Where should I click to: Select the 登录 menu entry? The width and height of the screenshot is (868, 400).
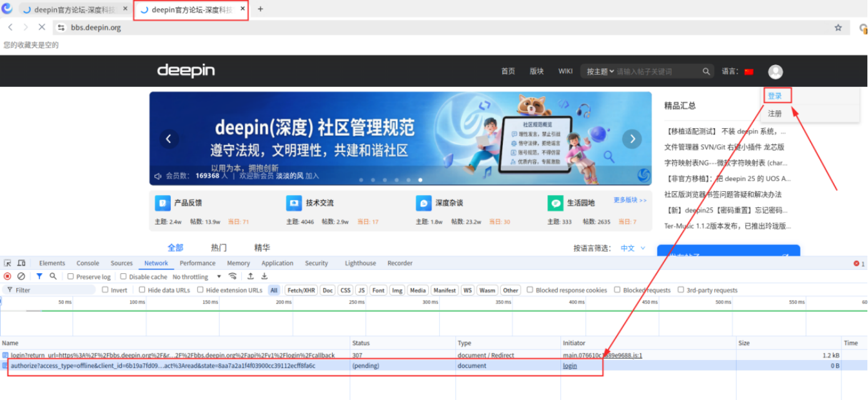pyautogui.click(x=775, y=96)
